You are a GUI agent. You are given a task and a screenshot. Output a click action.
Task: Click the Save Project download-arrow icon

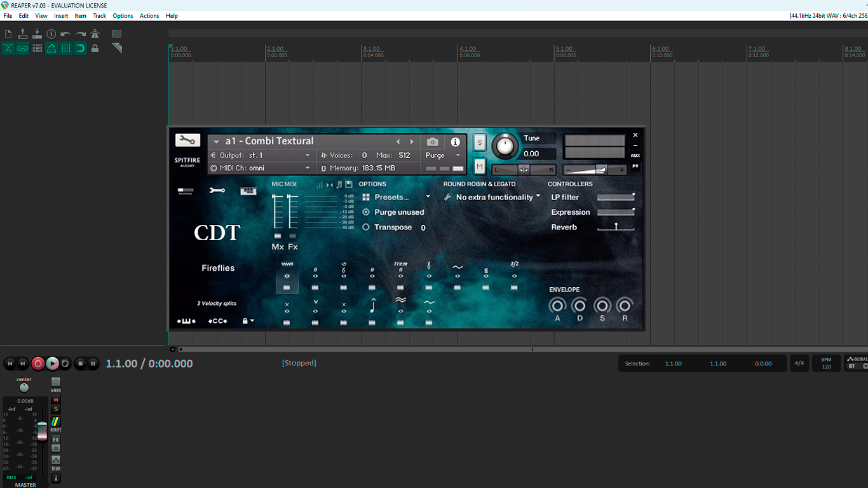37,34
